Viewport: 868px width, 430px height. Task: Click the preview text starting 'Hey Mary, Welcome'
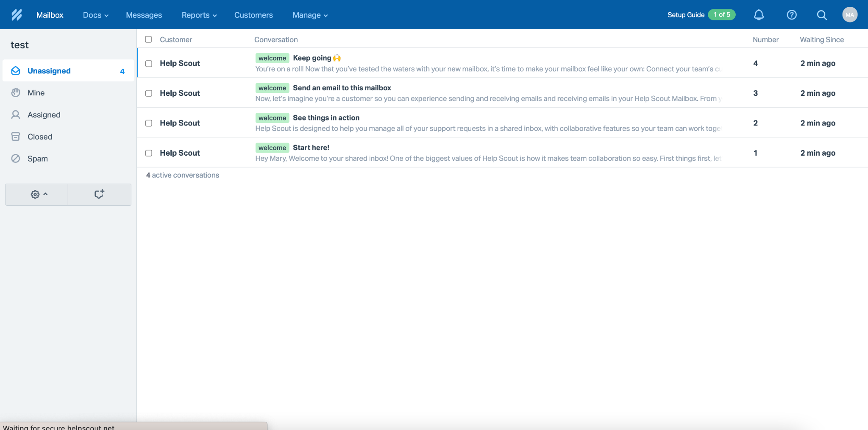tap(488, 159)
